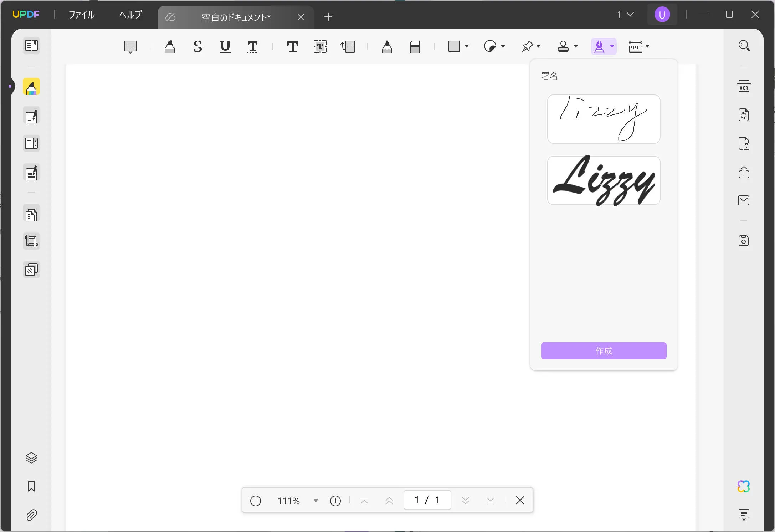
Task: Select the Comment highlighter mode in sidebar
Action: point(31,87)
